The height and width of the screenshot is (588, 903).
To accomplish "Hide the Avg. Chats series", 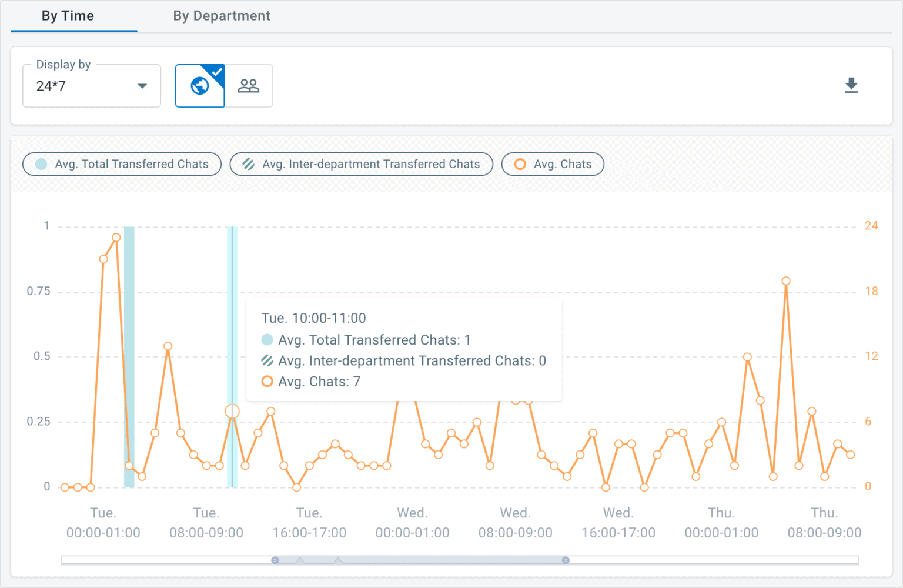I will (x=553, y=164).
